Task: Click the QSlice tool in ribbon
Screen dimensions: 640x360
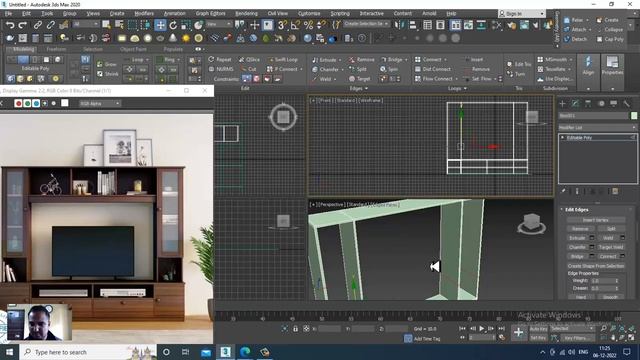Action: pyautogui.click(x=249, y=60)
